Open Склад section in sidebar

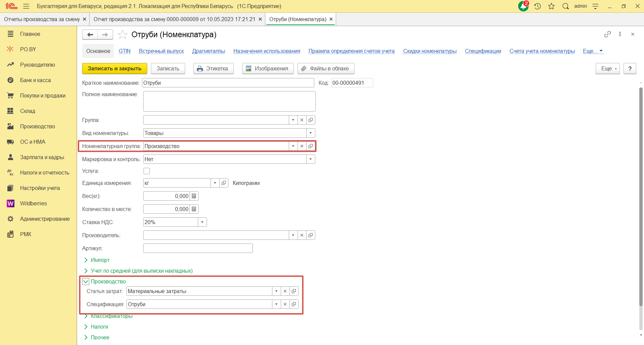(28, 111)
